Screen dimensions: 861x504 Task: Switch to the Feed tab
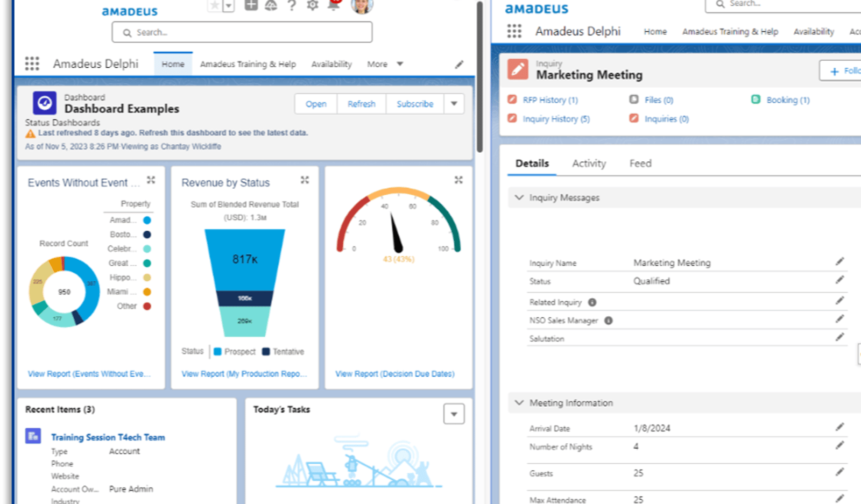640,164
